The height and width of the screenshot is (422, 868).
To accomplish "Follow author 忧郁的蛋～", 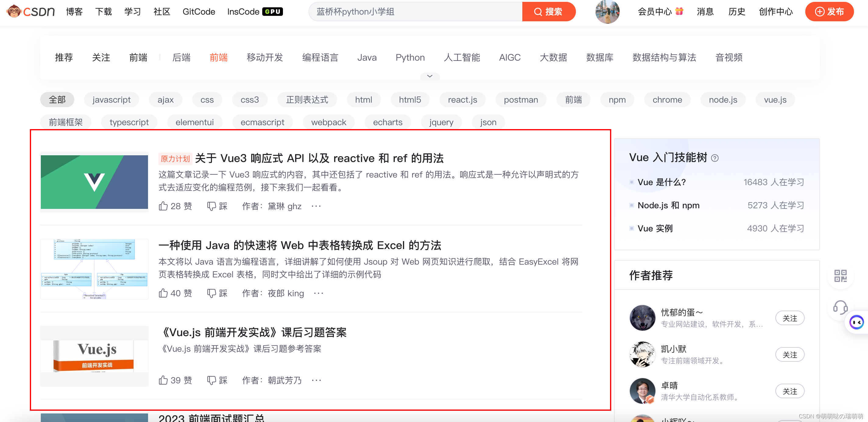I will click(789, 318).
